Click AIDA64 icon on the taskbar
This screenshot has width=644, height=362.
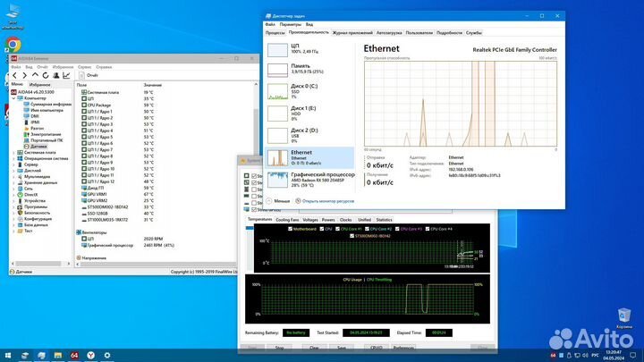click(x=74, y=356)
